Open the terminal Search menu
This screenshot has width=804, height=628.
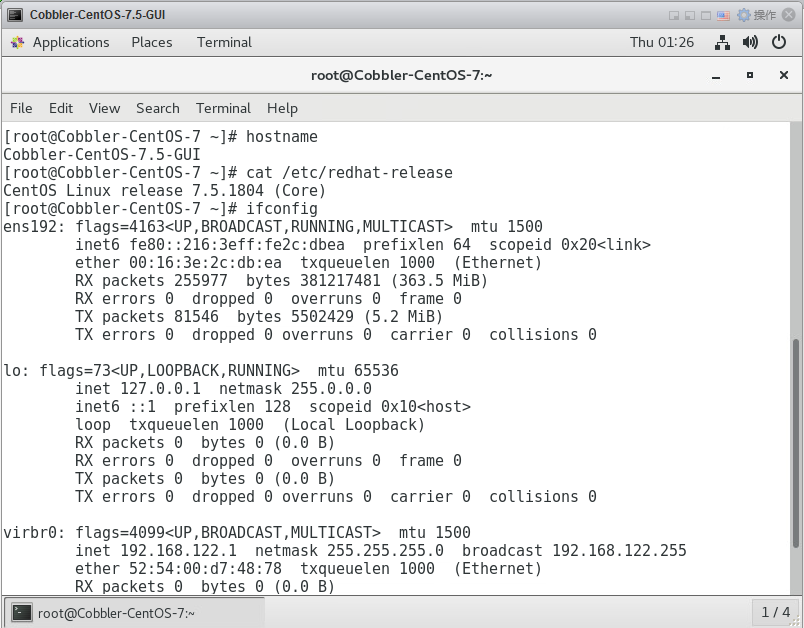tap(157, 108)
